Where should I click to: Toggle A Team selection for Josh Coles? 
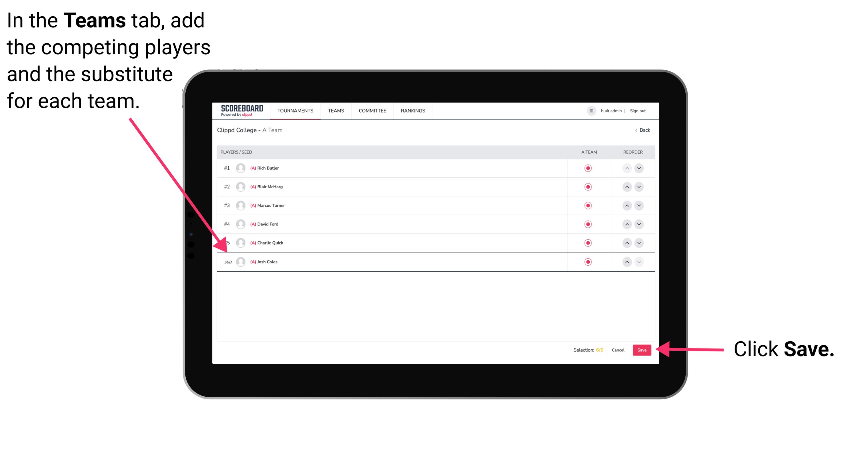588,262
